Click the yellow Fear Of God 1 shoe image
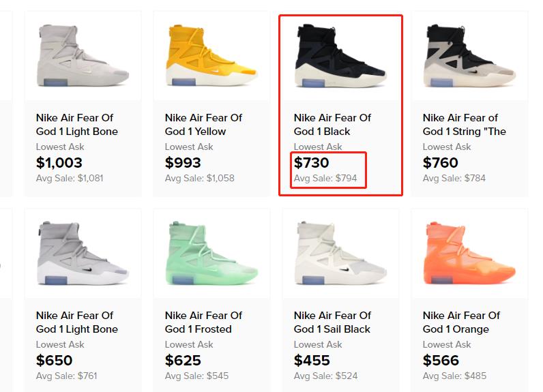543x392 pixels. [x=211, y=57]
